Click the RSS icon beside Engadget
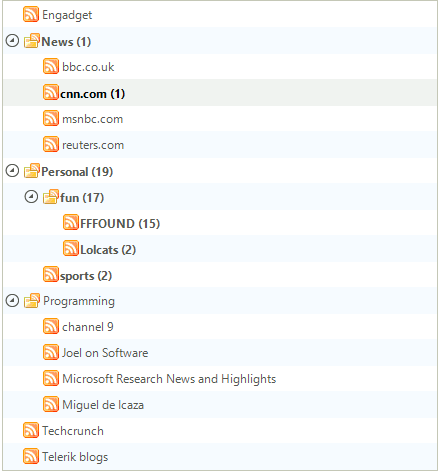 pos(31,14)
